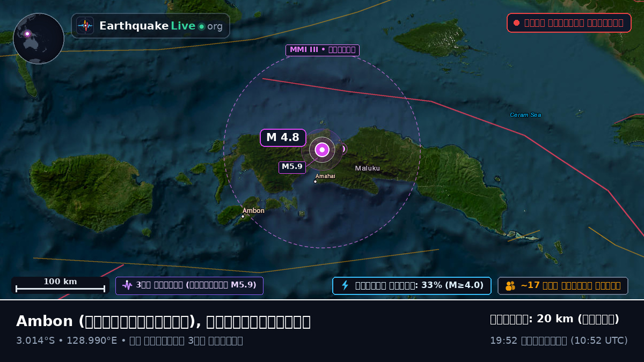Select the magenta epicenter marker

tap(322, 150)
